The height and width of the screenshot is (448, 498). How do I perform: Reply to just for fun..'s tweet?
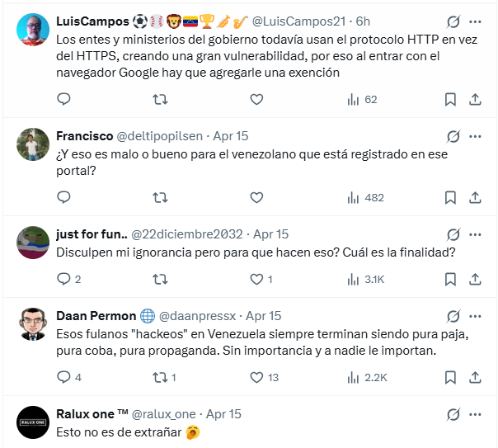64,279
